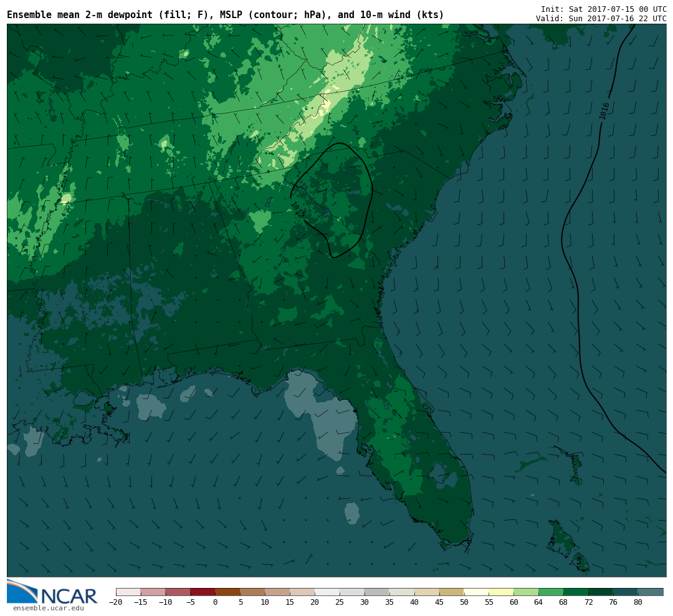Click the colorbar tick label -10
The width and height of the screenshot is (673, 616).
[x=165, y=602]
